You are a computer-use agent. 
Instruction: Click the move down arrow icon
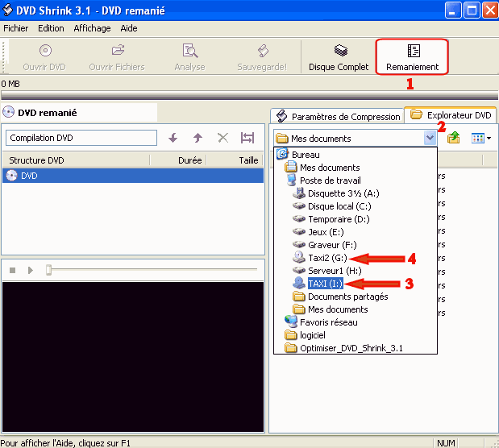[173, 138]
